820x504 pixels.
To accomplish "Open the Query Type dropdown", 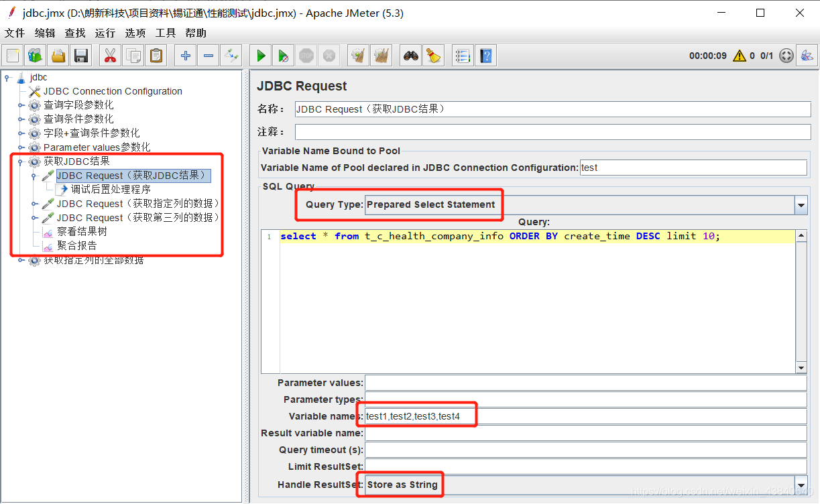I will coord(801,205).
